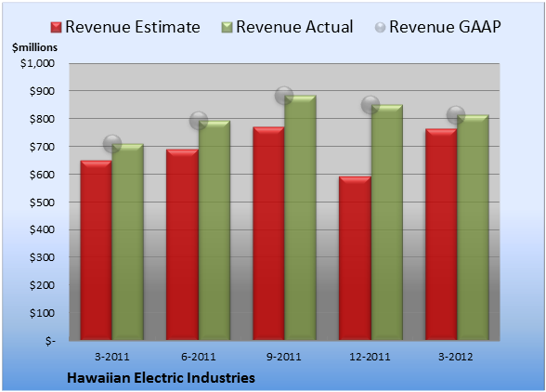
Task: Click the '$200' y-axis value
Action: click(x=42, y=285)
